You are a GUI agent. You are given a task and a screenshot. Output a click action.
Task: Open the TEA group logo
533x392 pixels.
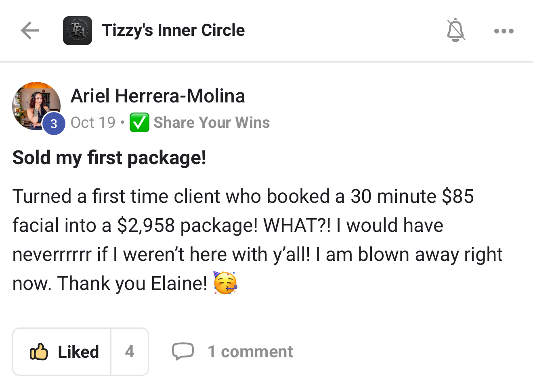click(x=77, y=31)
